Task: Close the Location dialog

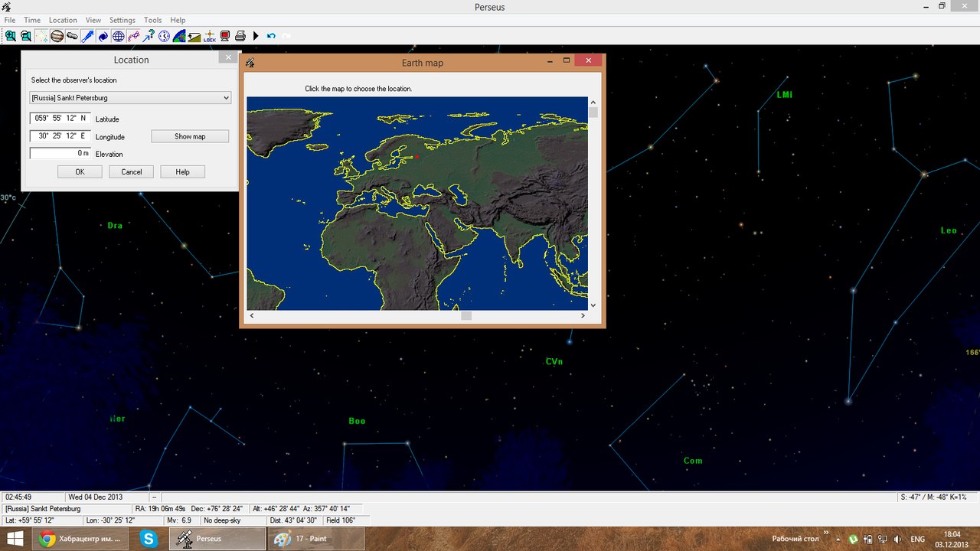Action: pos(228,57)
